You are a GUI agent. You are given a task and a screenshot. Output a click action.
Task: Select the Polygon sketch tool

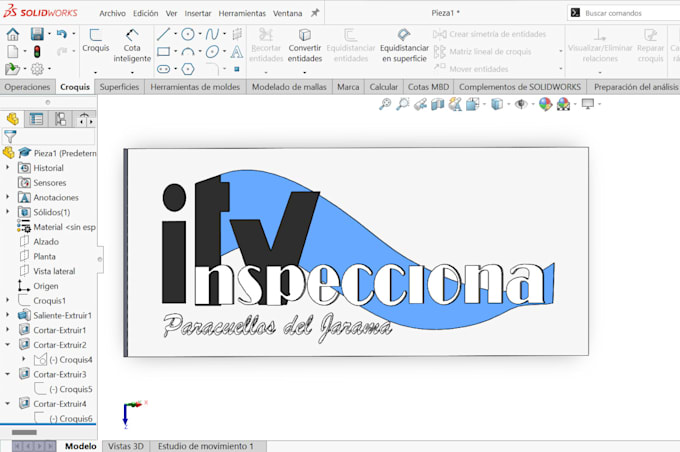pos(188,69)
